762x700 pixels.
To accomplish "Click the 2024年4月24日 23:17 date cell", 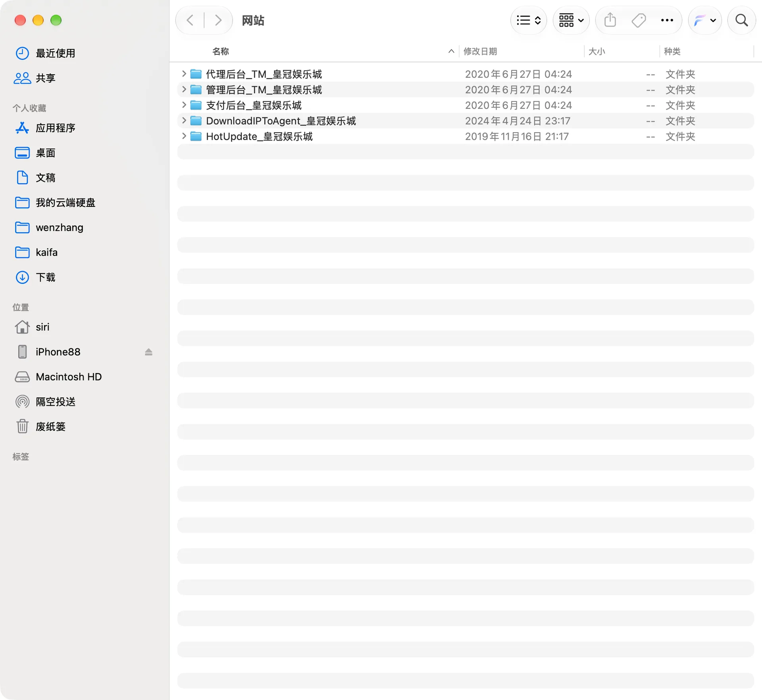I will pos(518,121).
